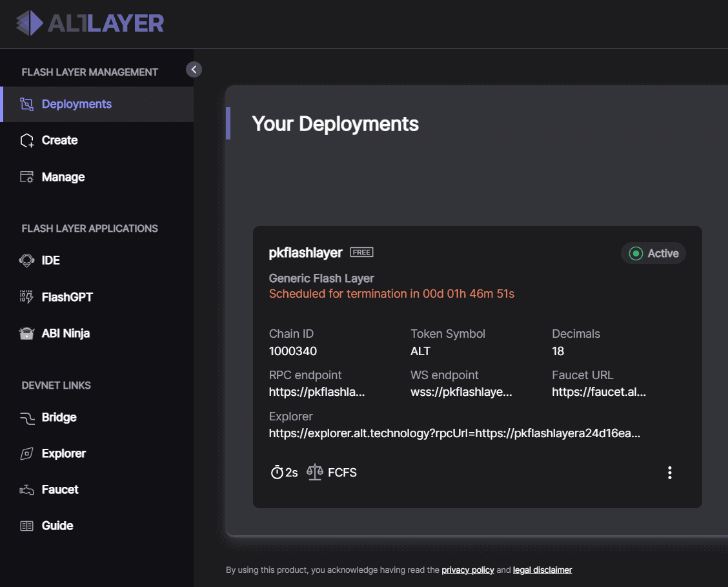728x587 pixels.
Task: Click the IDE icon in sidebar
Action: click(x=27, y=260)
